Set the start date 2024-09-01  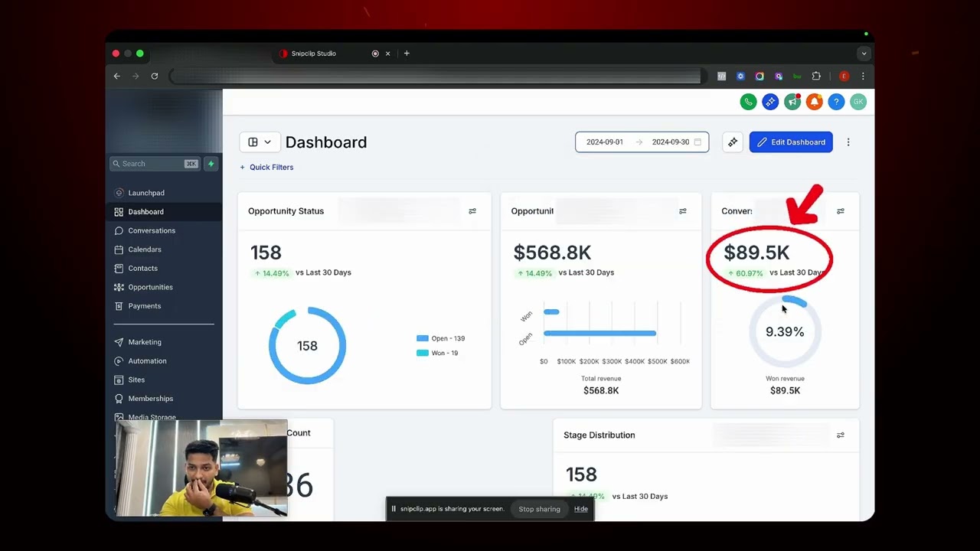(605, 142)
